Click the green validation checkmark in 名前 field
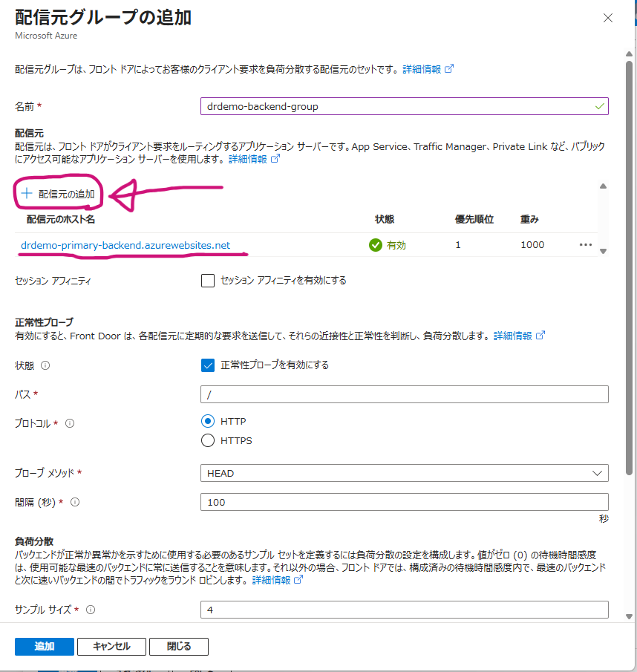637x672 pixels. pos(599,106)
